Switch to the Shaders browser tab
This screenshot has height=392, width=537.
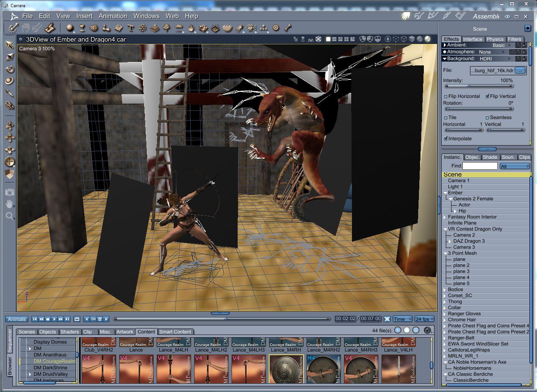[70, 332]
